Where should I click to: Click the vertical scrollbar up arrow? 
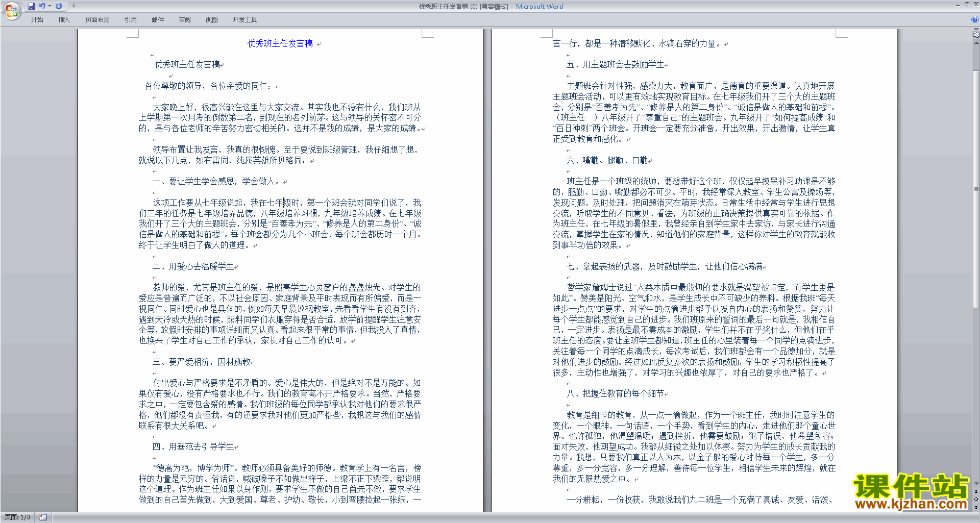(976, 42)
